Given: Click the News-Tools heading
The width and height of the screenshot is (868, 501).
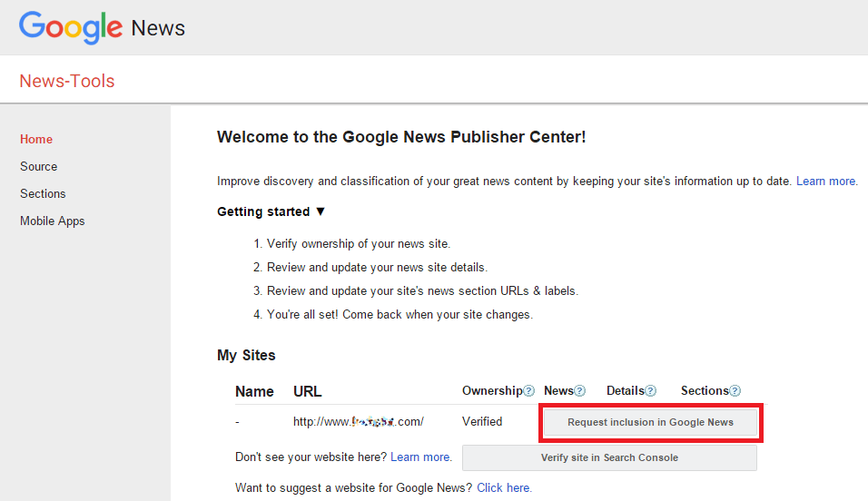Looking at the screenshot, I should tap(67, 81).
